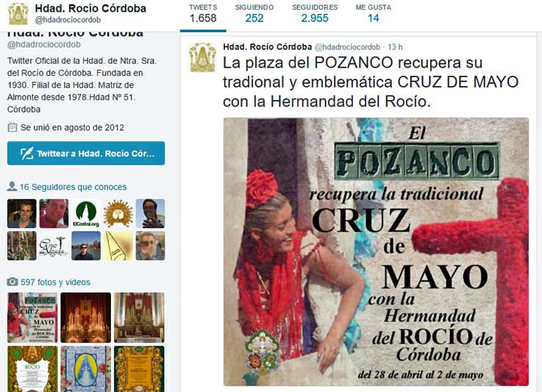542x392 pixels.
Task: Click the profile avatar in the header
Action: tap(18, 13)
